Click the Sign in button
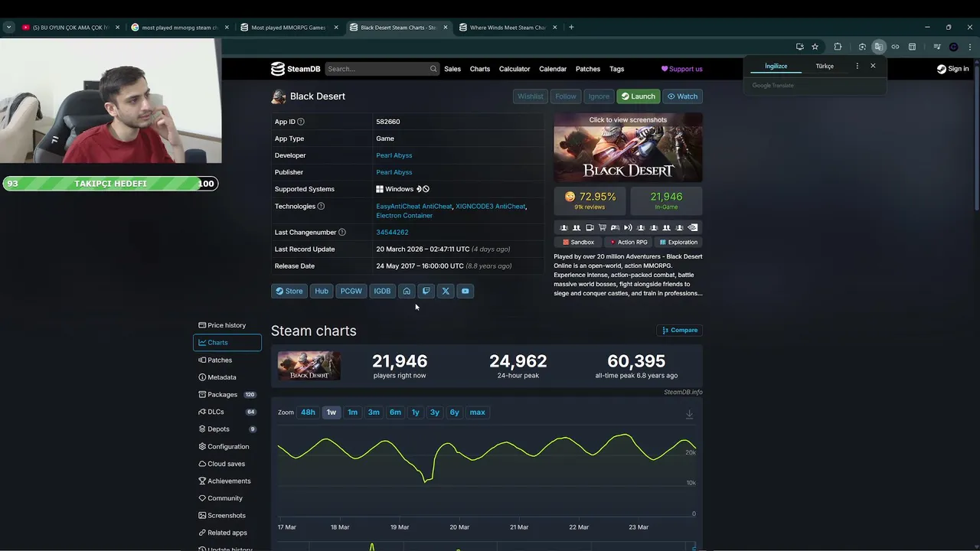 pos(953,69)
